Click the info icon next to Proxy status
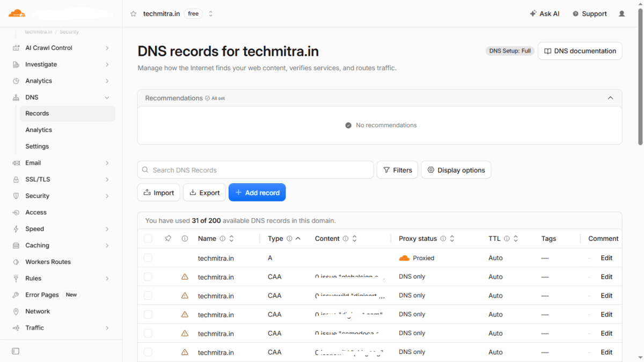644x362 pixels. tap(443, 239)
